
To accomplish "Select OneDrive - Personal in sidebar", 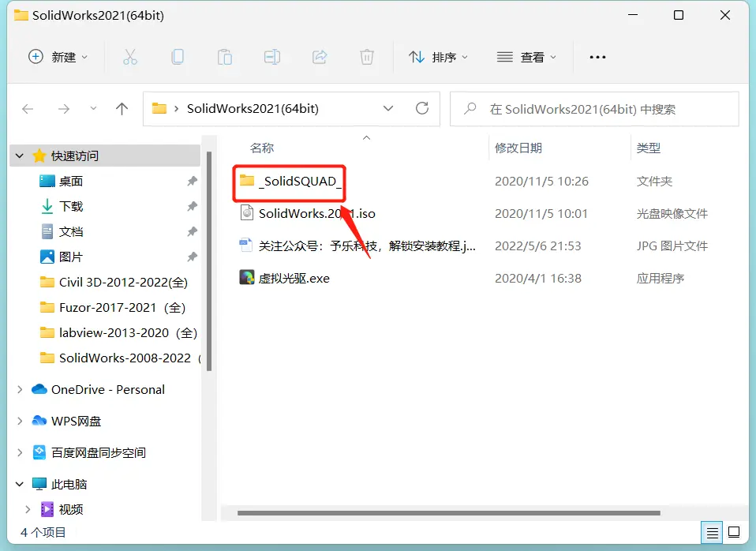I will coord(98,389).
